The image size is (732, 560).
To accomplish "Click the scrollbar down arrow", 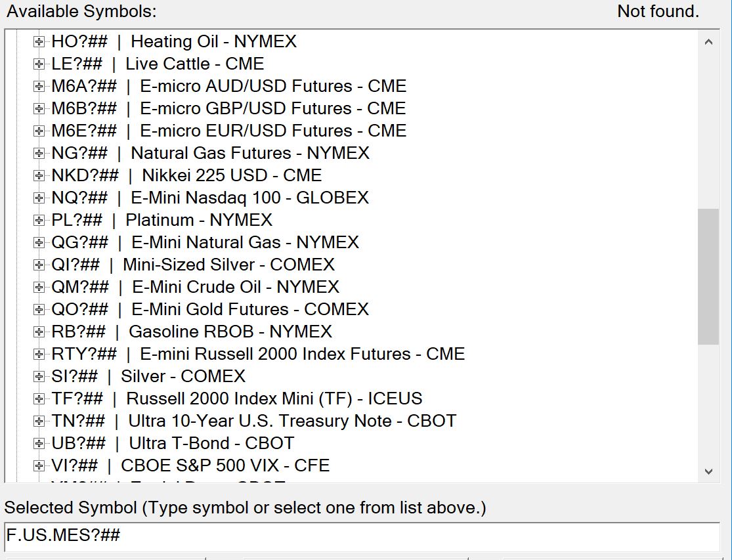I will click(x=708, y=471).
